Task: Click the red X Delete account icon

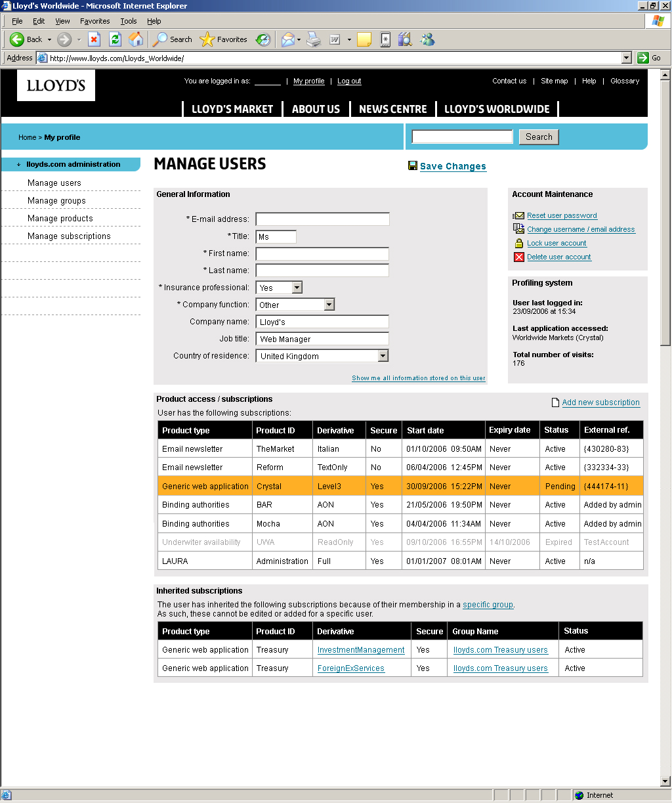Action: (x=518, y=257)
